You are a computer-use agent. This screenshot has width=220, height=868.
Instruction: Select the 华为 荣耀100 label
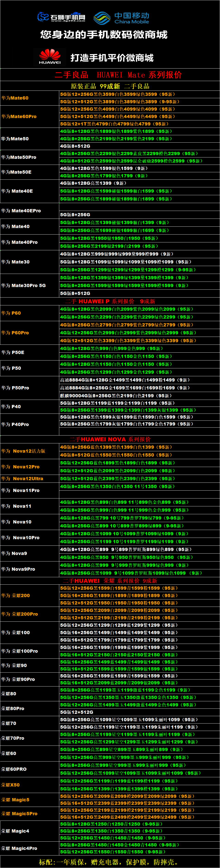[x=15, y=633]
